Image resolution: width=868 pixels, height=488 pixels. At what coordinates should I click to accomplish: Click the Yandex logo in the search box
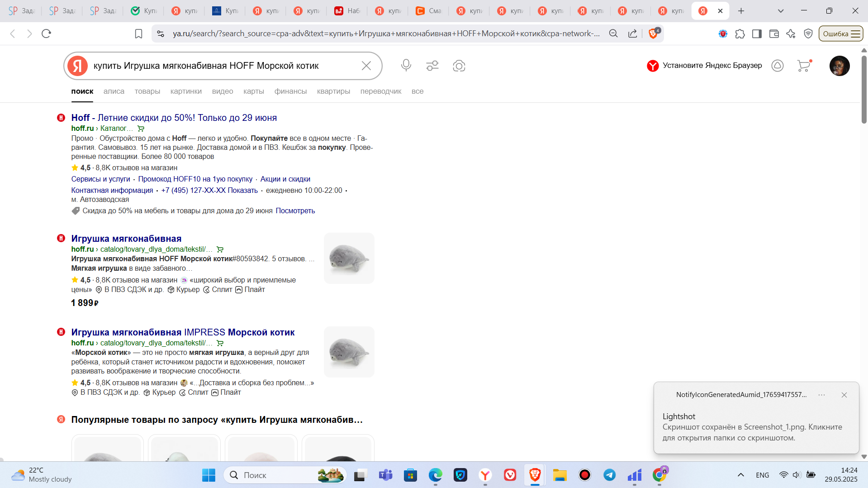[78, 66]
